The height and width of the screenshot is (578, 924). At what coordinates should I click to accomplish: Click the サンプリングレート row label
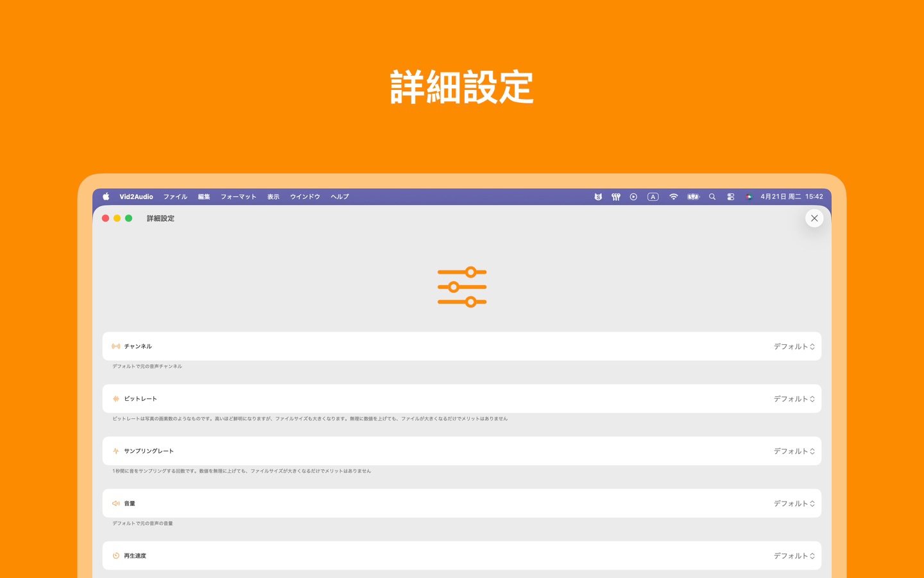point(149,451)
